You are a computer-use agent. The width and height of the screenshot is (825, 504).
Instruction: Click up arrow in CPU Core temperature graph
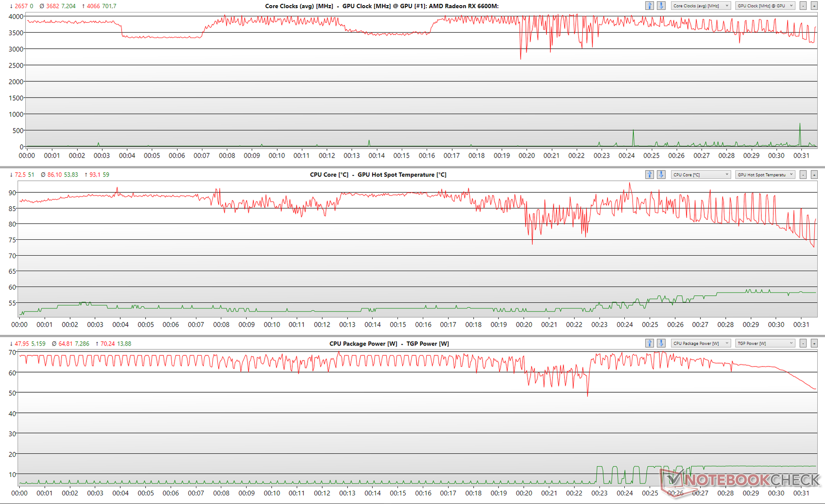pos(649,174)
